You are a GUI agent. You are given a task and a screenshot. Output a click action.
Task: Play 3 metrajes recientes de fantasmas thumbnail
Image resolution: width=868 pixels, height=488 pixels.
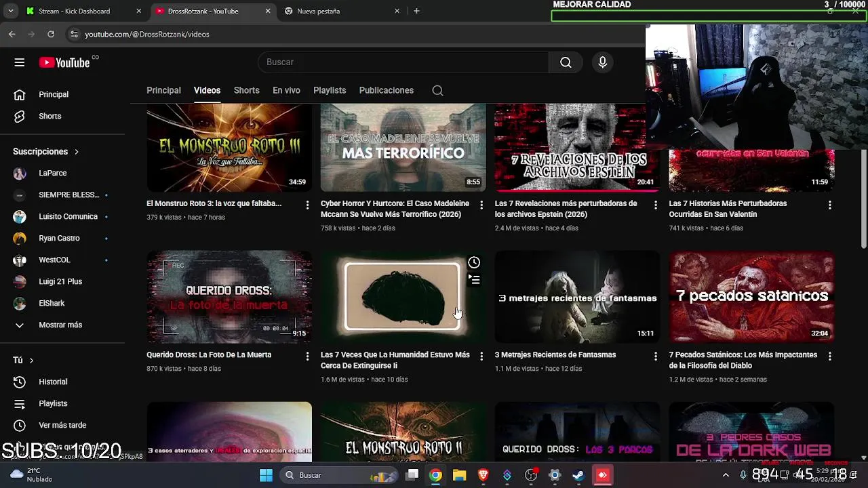577,297
